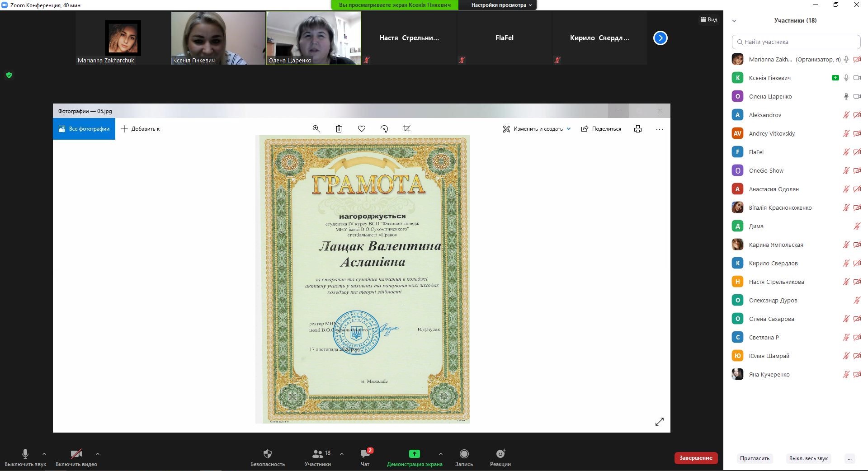This screenshot has height=471, width=868.
Task: Click the Пригласить invite button
Action: click(755, 458)
